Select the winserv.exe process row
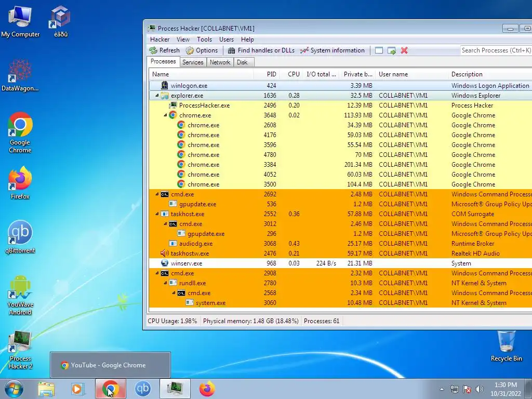 coord(340,263)
